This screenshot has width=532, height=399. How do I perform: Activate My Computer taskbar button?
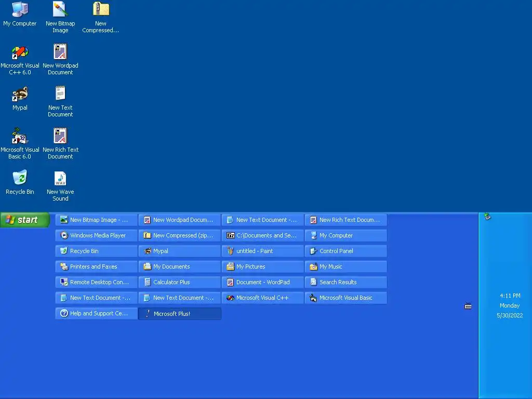click(x=345, y=235)
